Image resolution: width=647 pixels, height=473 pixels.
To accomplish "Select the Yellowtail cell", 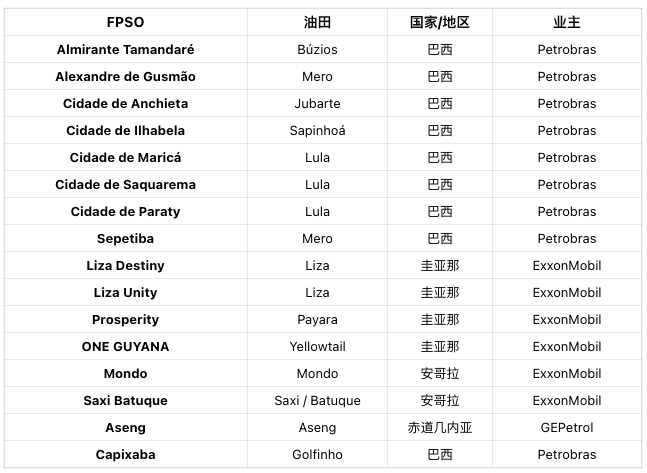I will tap(317, 347).
